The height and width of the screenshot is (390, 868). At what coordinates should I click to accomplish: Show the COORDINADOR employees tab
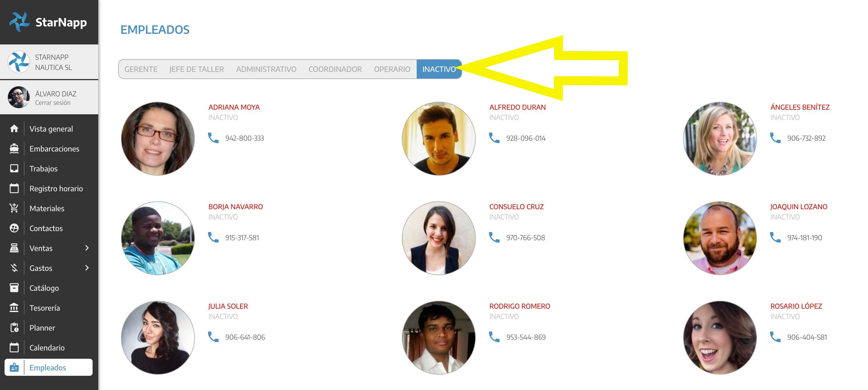[335, 69]
